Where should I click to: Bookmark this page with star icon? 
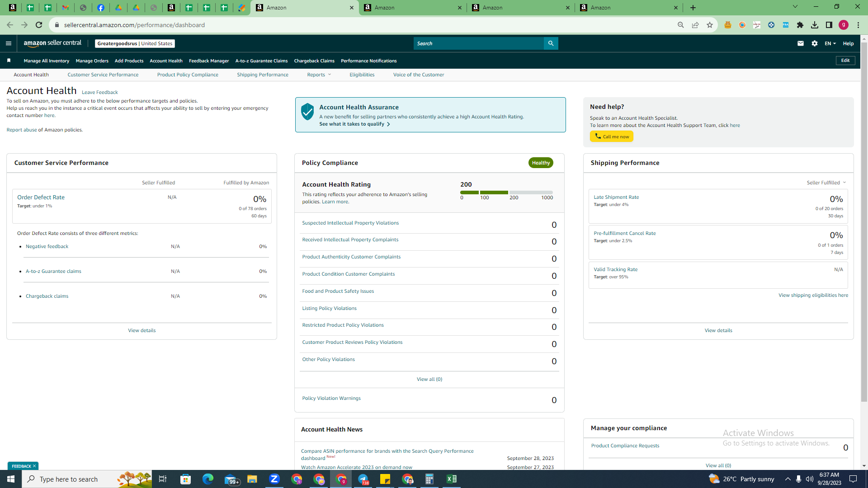pos(710,25)
